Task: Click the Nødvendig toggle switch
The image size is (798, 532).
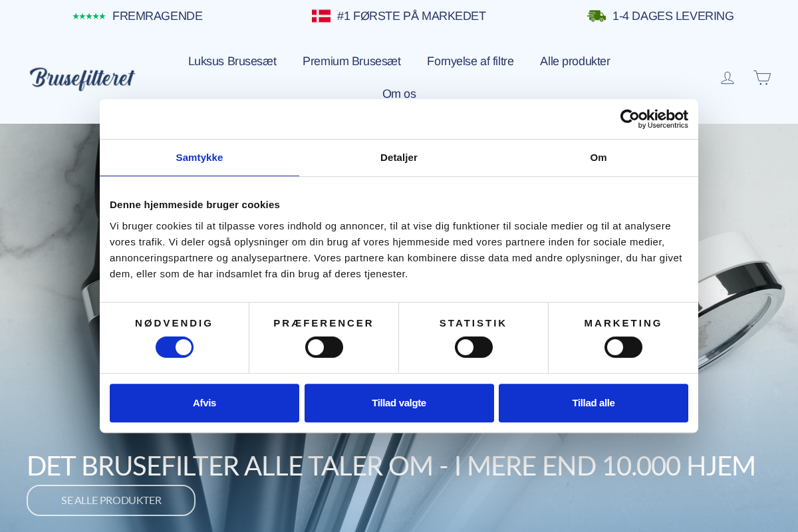Action: point(174,346)
